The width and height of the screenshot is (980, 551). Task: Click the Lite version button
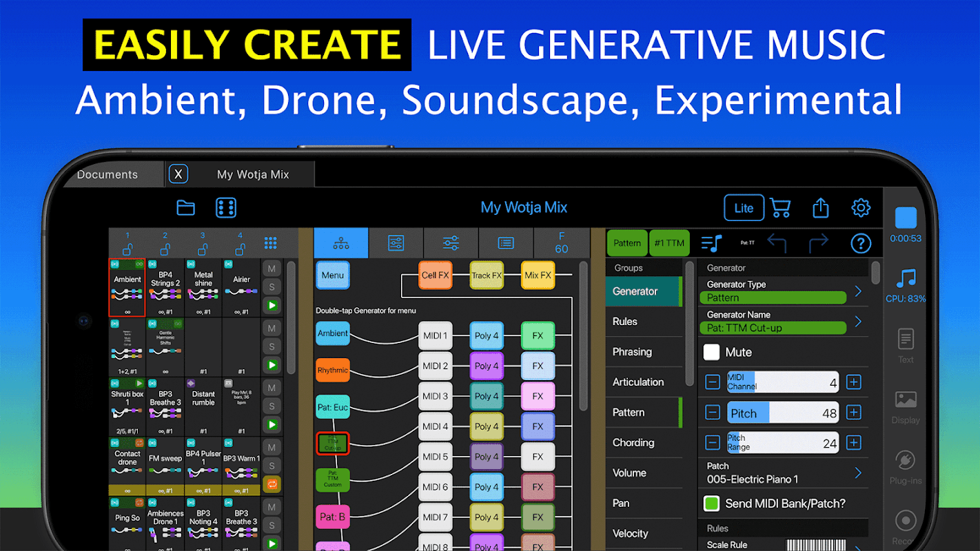(744, 208)
